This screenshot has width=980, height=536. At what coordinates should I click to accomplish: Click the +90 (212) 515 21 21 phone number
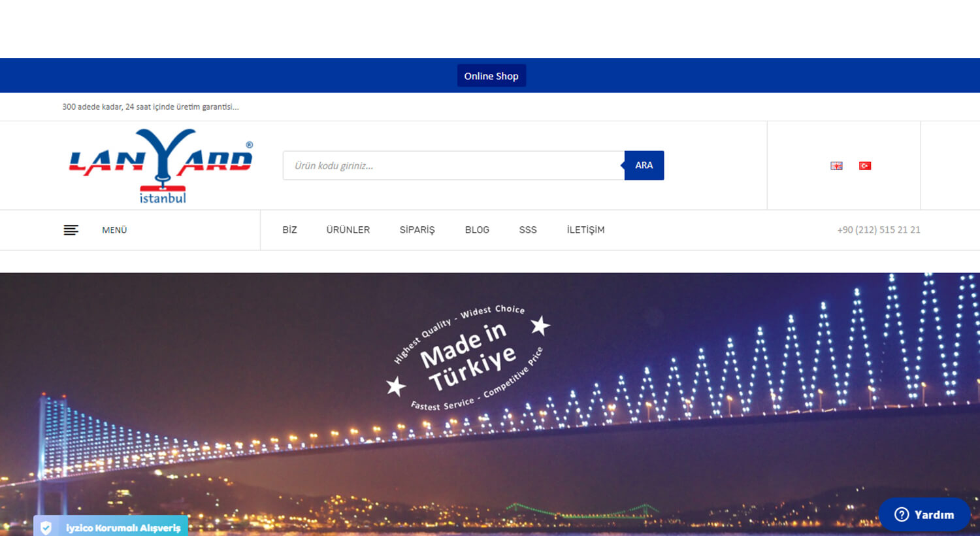tap(879, 230)
